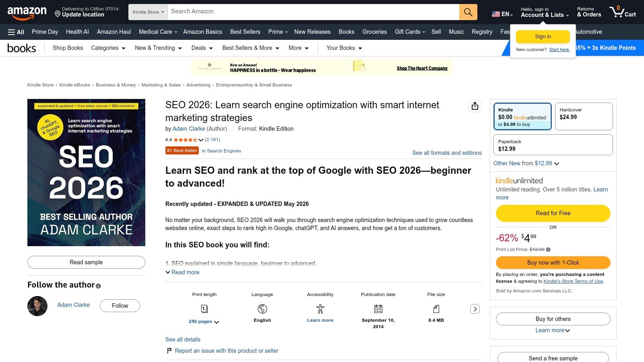Click info icon beside Print List Price

click(x=548, y=249)
